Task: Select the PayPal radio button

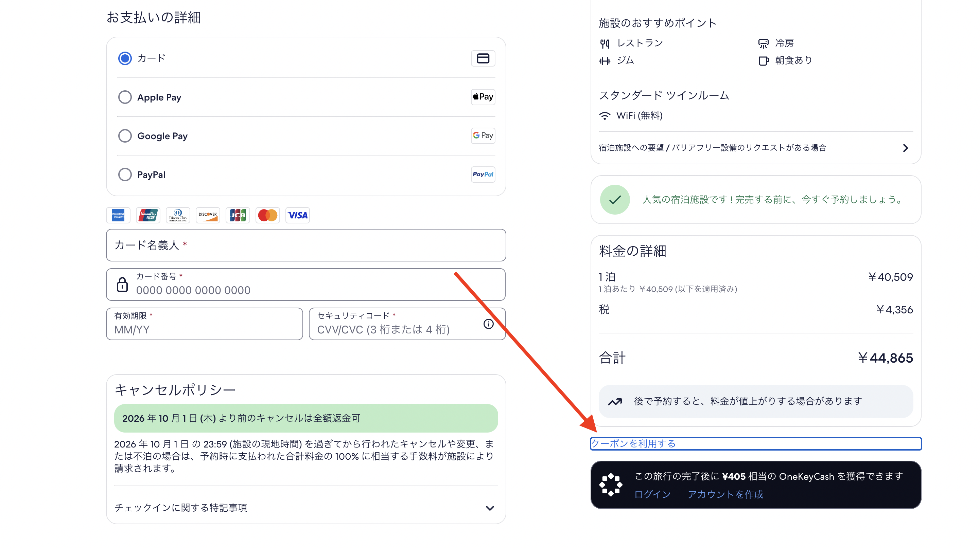Action: coord(125,175)
